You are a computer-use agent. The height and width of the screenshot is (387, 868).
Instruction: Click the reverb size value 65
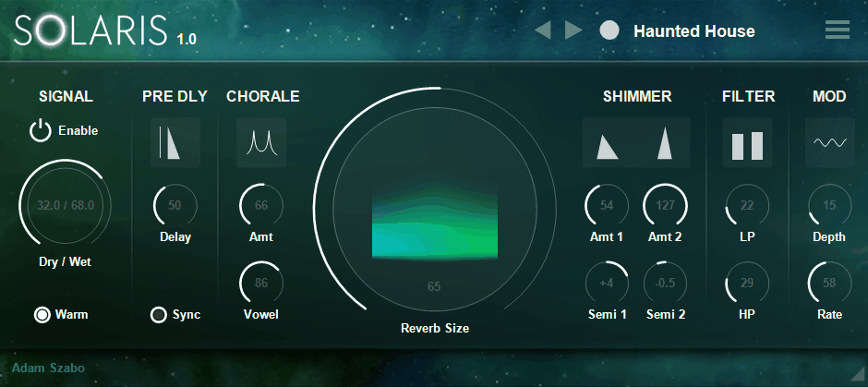(x=434, y=287)
